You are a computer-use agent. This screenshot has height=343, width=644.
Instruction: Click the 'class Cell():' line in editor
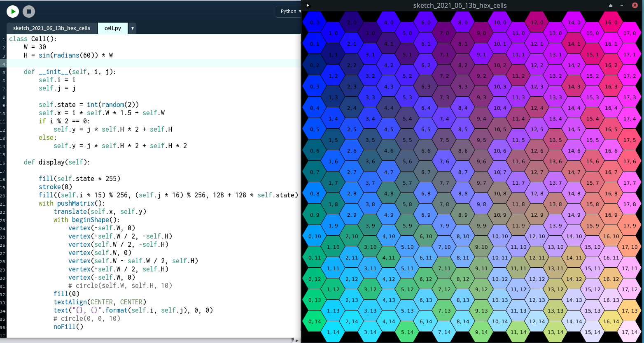coord(33,39)
